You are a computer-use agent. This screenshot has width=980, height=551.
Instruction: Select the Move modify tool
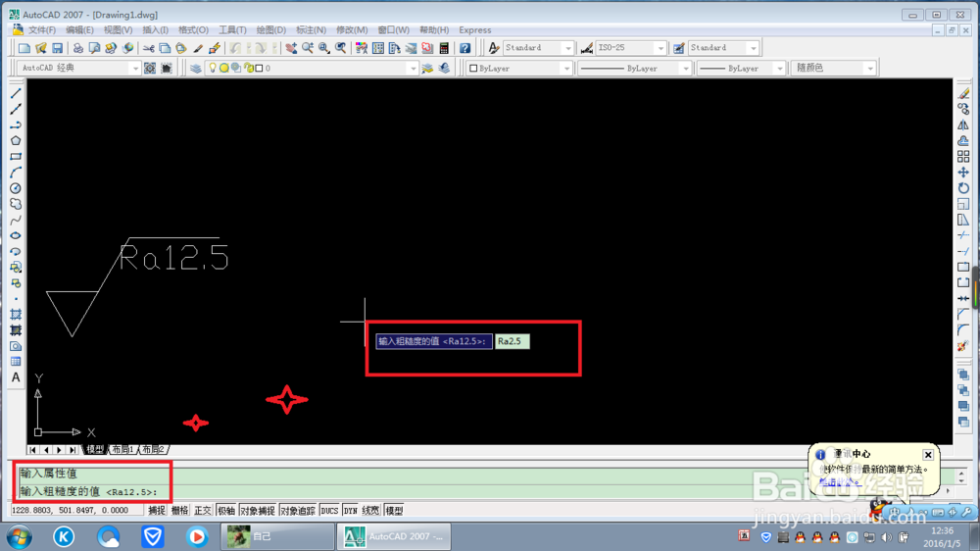(963, 173)
